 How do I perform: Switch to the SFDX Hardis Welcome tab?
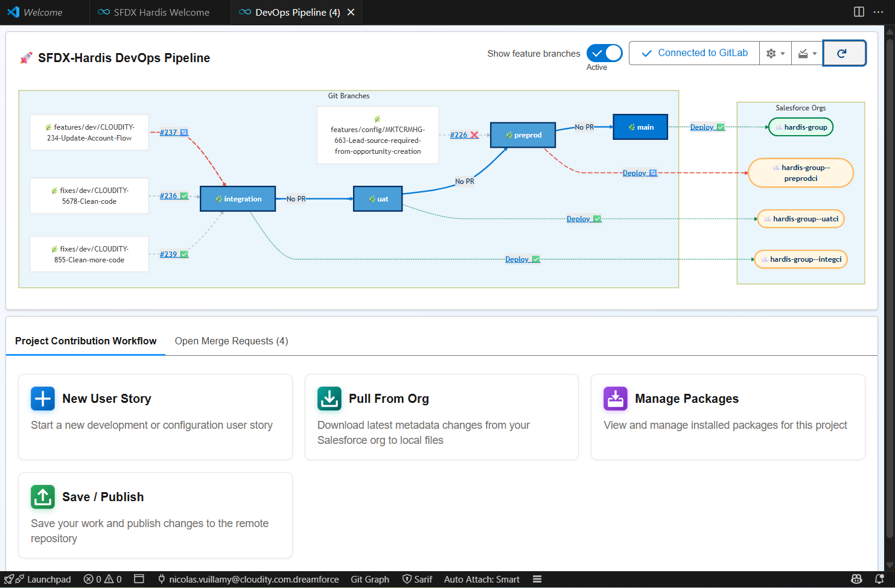coord(154,12)
